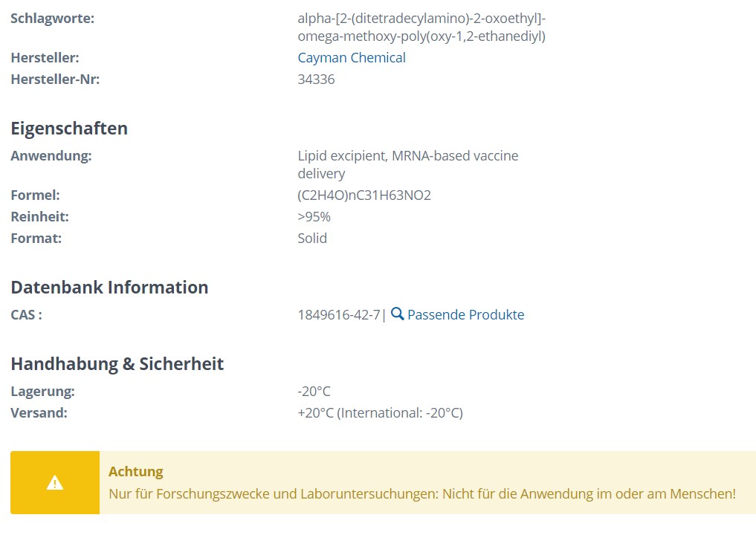Click the research-use-only warning message text
The height and width of the screenshot is (535, 756).
click(x=422, y=494)
